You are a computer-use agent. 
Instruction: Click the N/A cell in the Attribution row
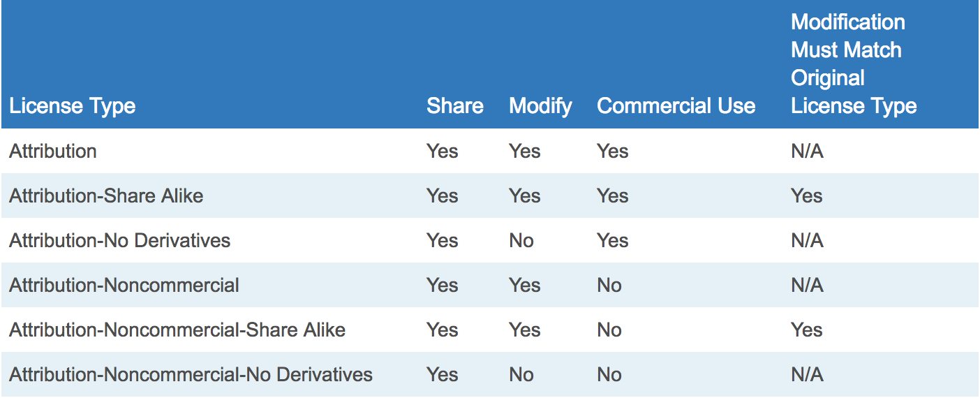pos(807,151)
